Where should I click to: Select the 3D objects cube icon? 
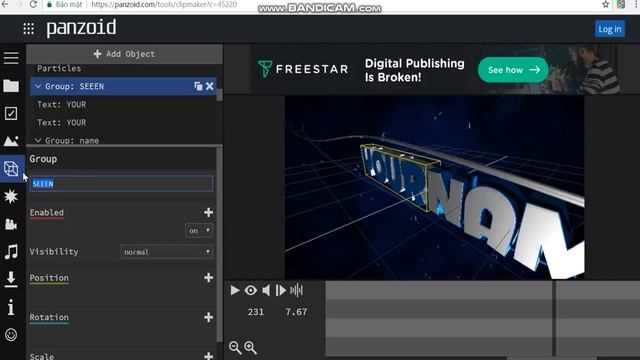tap(11, 168)
